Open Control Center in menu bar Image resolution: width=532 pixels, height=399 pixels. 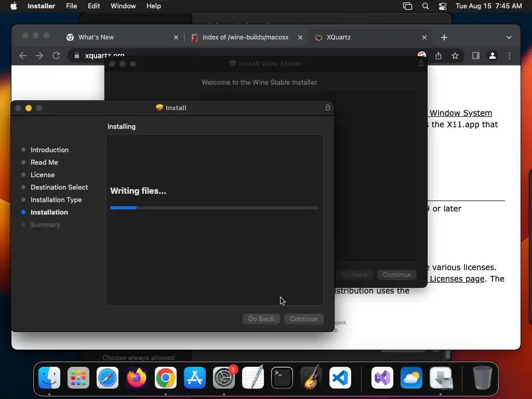point(443,6)
